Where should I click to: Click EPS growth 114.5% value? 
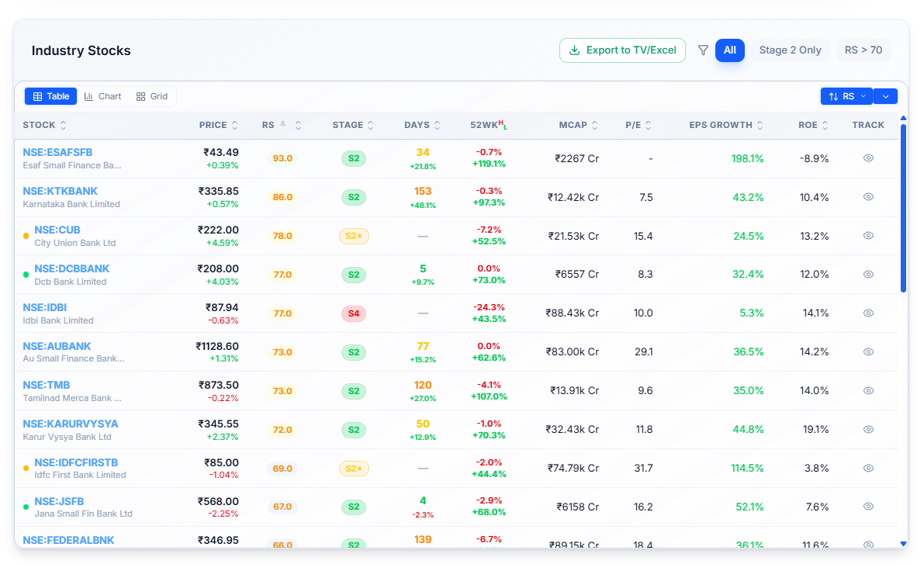(747, 468)
